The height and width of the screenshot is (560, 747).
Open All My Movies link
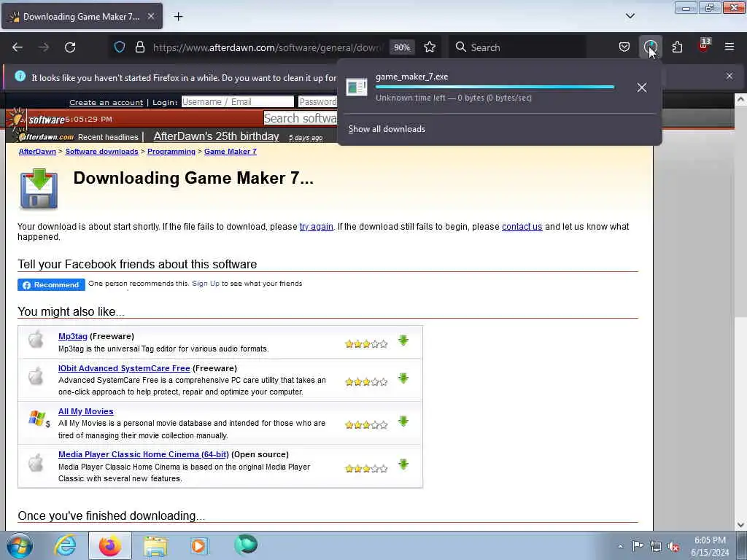pos(86,411)
